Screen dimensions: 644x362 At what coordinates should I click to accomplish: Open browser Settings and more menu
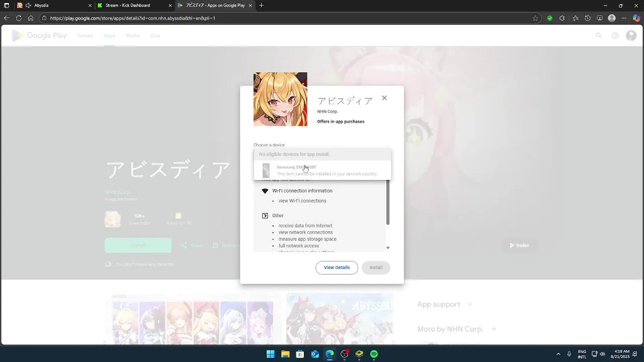click(624, 18)
